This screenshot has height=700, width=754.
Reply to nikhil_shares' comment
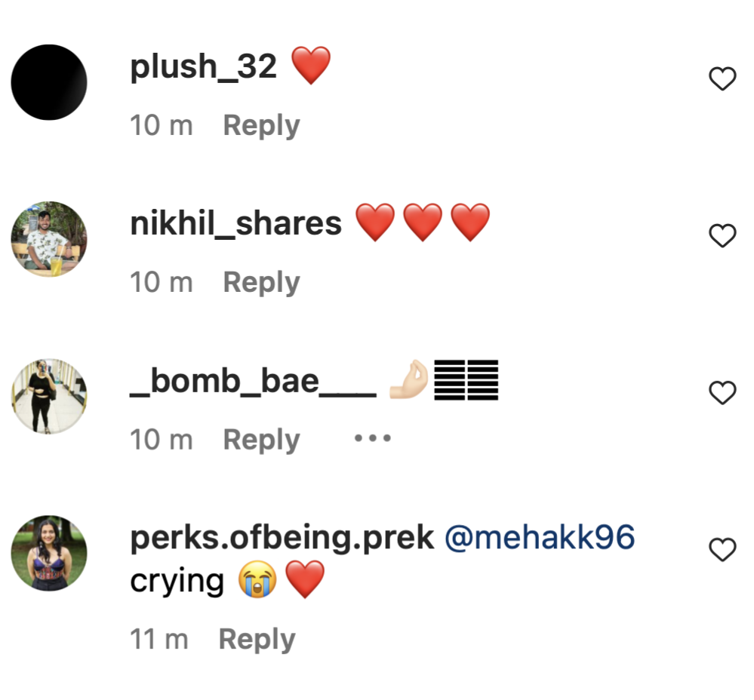click(261, 282)
